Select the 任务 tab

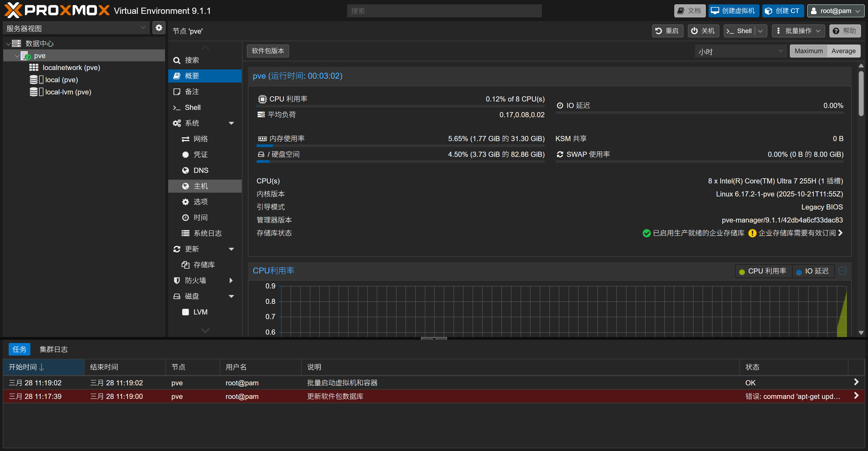point(19,349)
